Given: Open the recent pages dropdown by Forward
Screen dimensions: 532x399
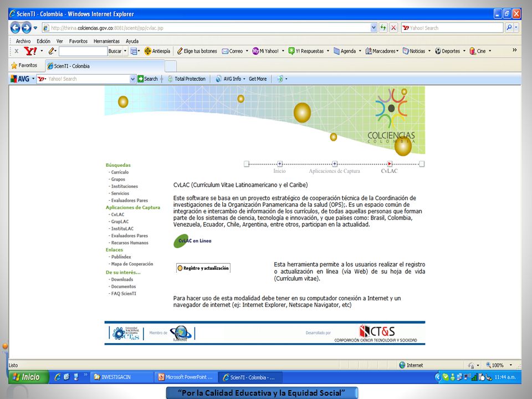Looking at the screenshot, I should [35, 28].
